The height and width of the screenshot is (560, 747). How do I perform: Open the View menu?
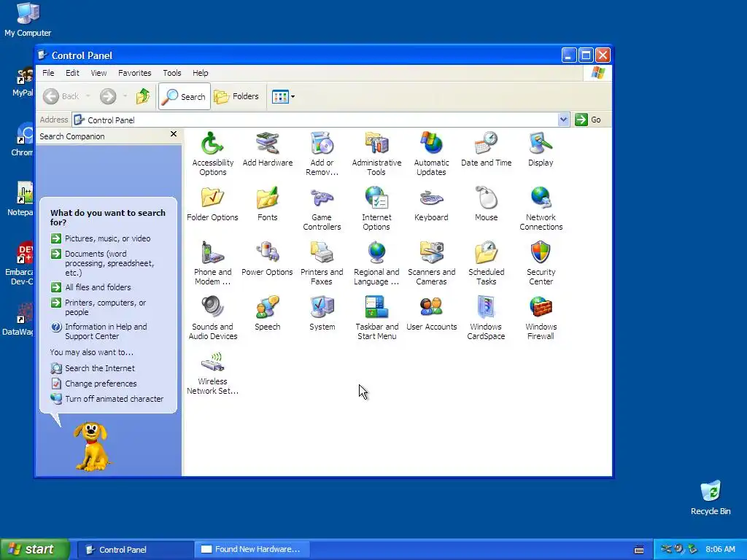(x=98, y=73)
